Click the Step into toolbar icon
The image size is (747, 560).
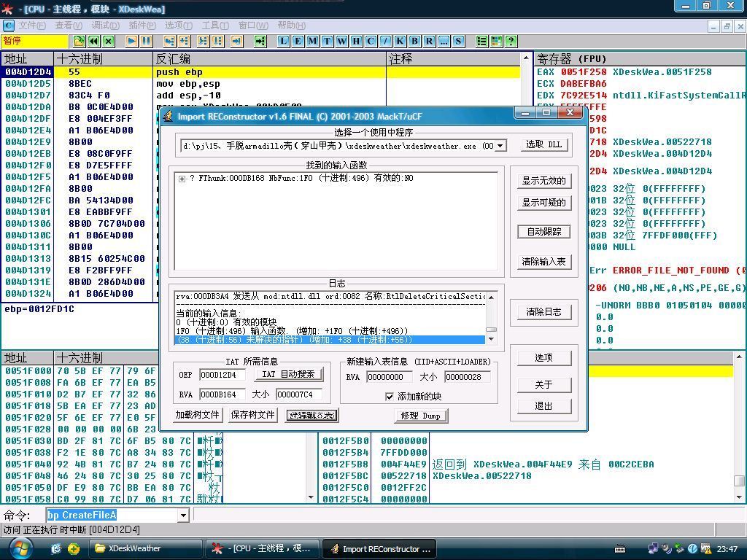(x=169, y=41)
